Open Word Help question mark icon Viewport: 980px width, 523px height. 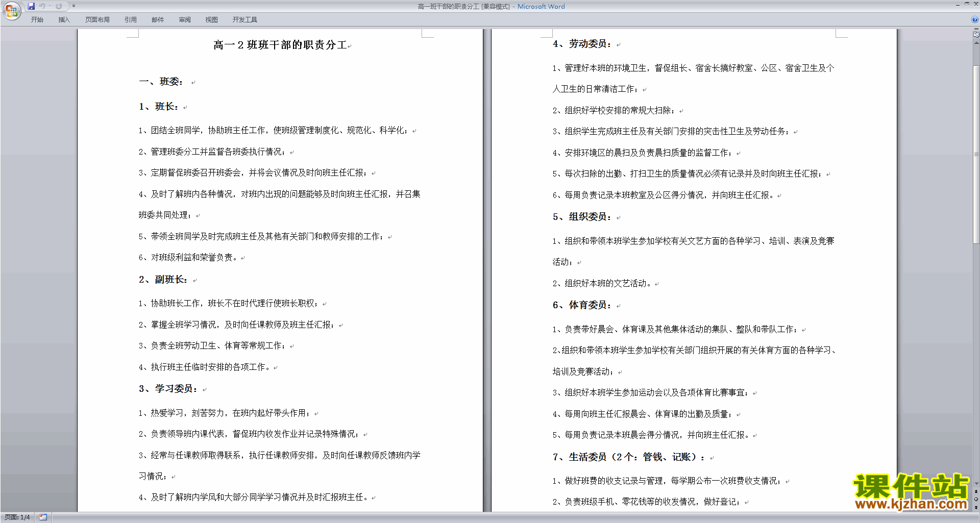click(x=975, y=19)
